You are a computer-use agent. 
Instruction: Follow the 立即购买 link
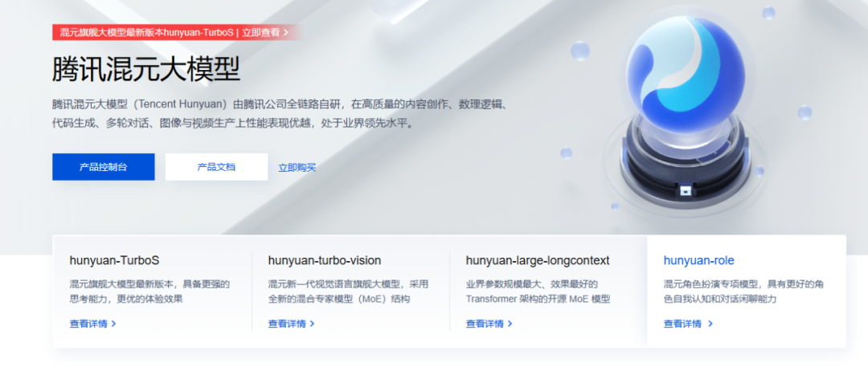click(x=297, y=168)
